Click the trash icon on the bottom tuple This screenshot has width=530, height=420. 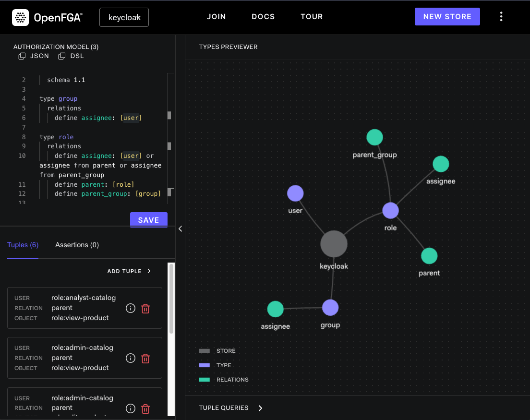pyautogui.click(x=145, y=408)
